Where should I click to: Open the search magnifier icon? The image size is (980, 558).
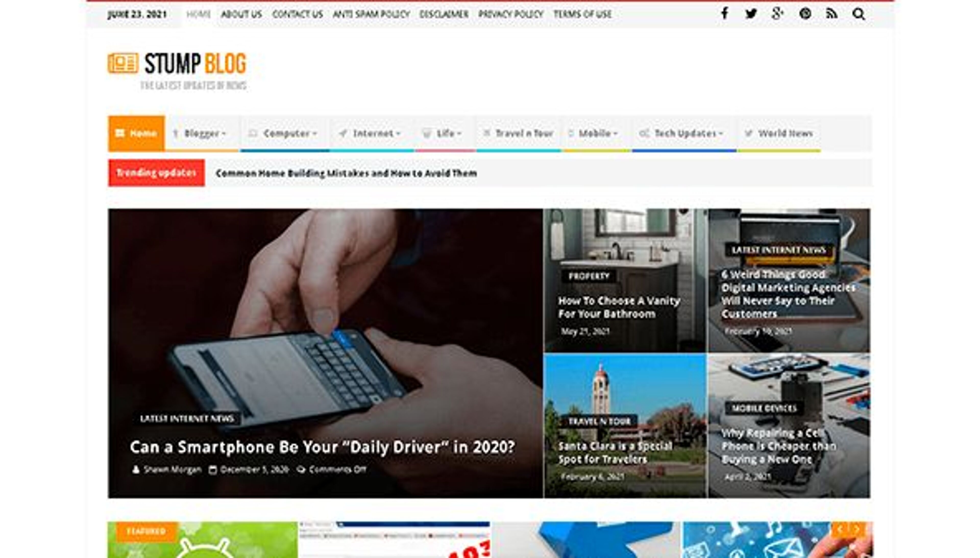[x=859, y=14]
